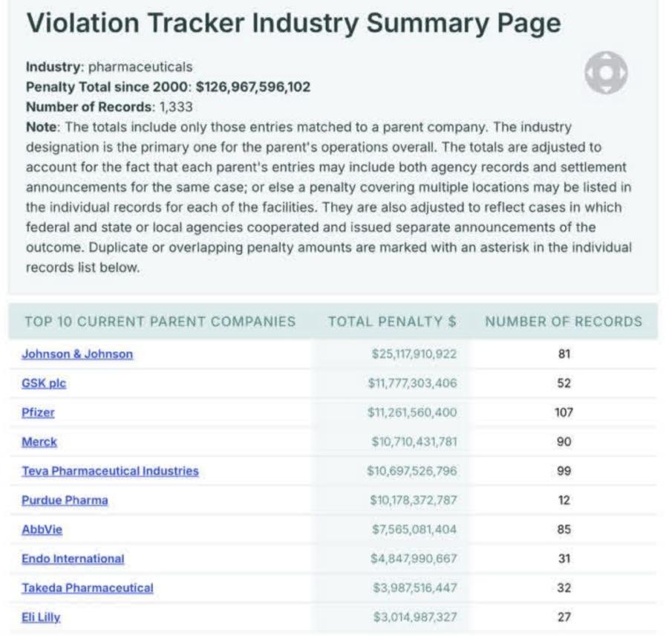The width and height of the screenshot is (669, 644).
Task: Open the Eli Lilly company link
Action: pyautogui.click(x=41, y=617)
